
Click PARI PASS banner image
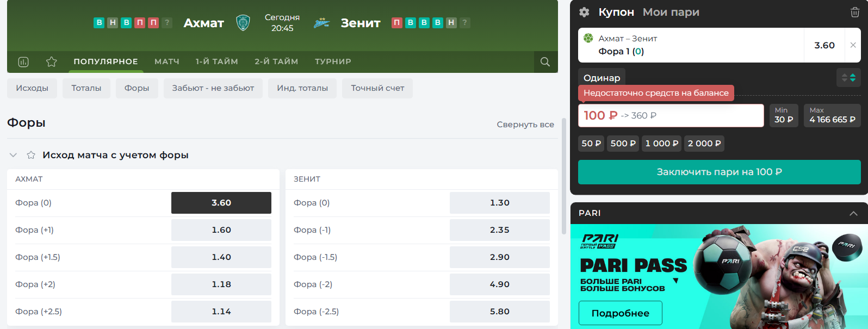tap(719, 277)
